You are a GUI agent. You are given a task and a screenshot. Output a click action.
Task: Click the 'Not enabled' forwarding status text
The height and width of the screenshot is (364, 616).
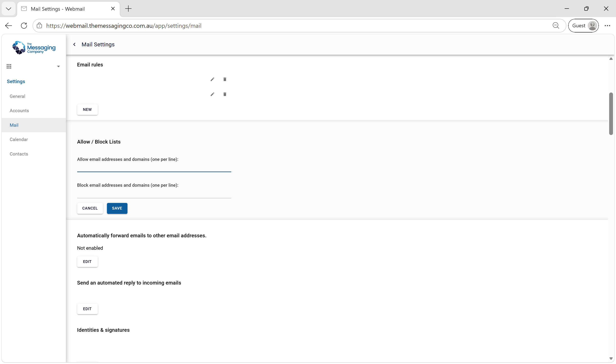click(x=90, y=248)
